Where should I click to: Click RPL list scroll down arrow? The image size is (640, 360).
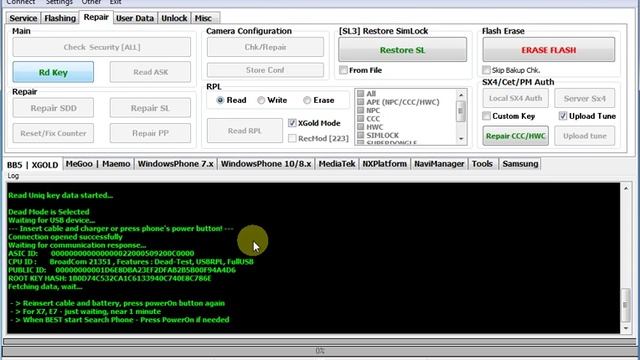click(x=461, y=139)
